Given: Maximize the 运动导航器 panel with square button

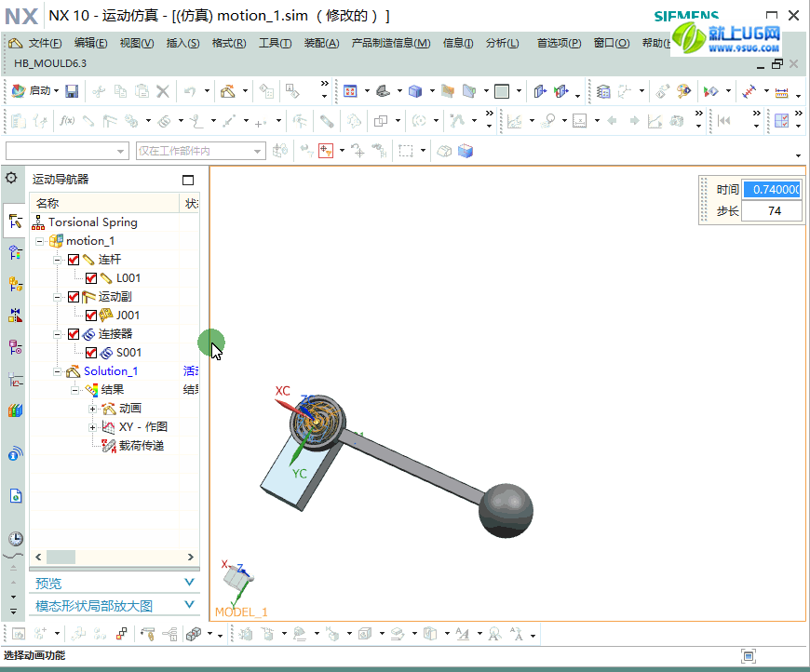Looking at the screenshot, I should pyautogui.click(x=188, y=180).
